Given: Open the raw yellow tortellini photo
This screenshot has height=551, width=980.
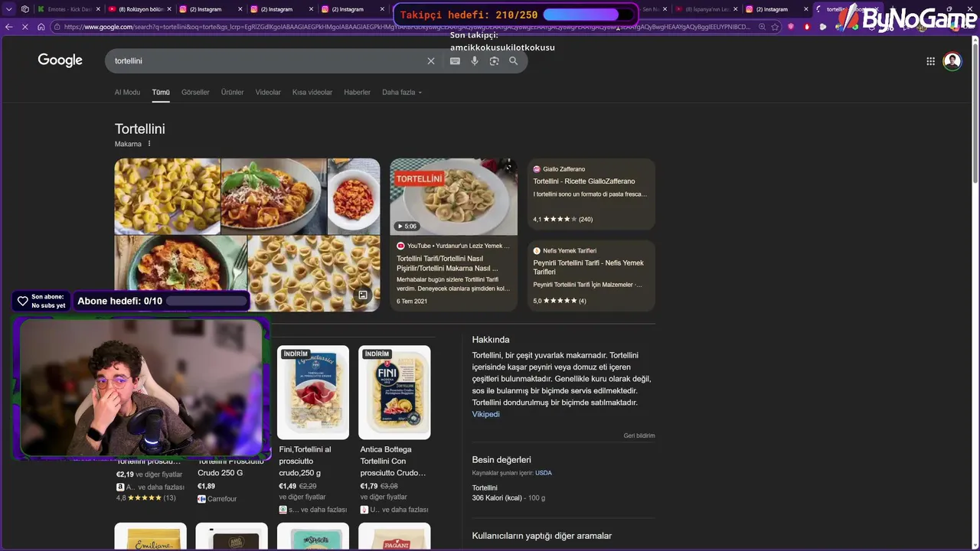Looking at the screenshot, I should coord(168,196).
